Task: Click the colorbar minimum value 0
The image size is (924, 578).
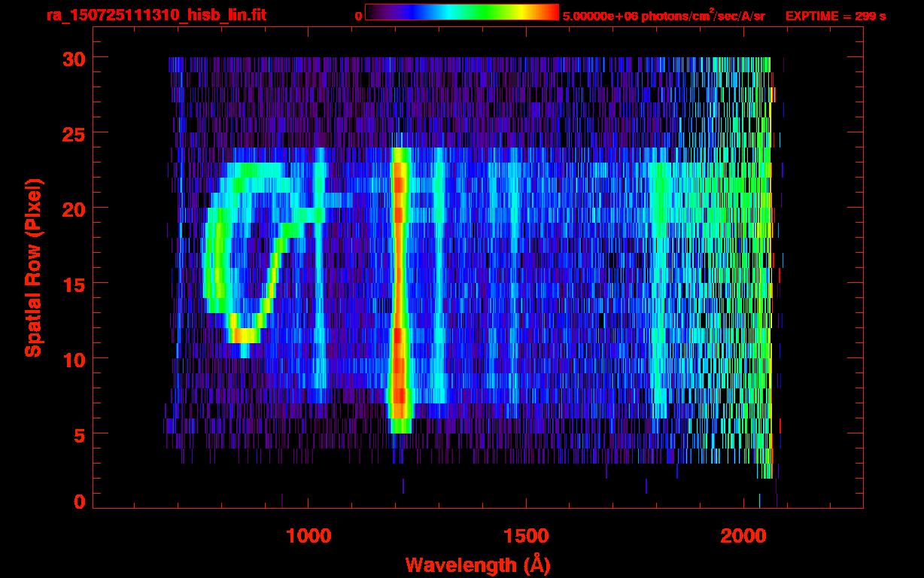Action: [358, 16]
